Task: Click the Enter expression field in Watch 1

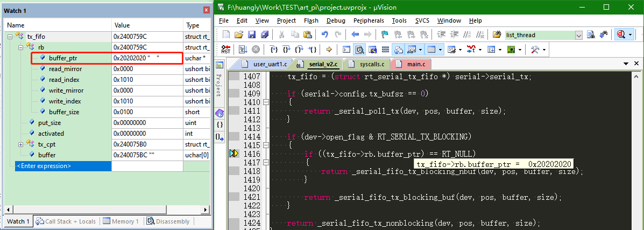Action: pos(63,166)
